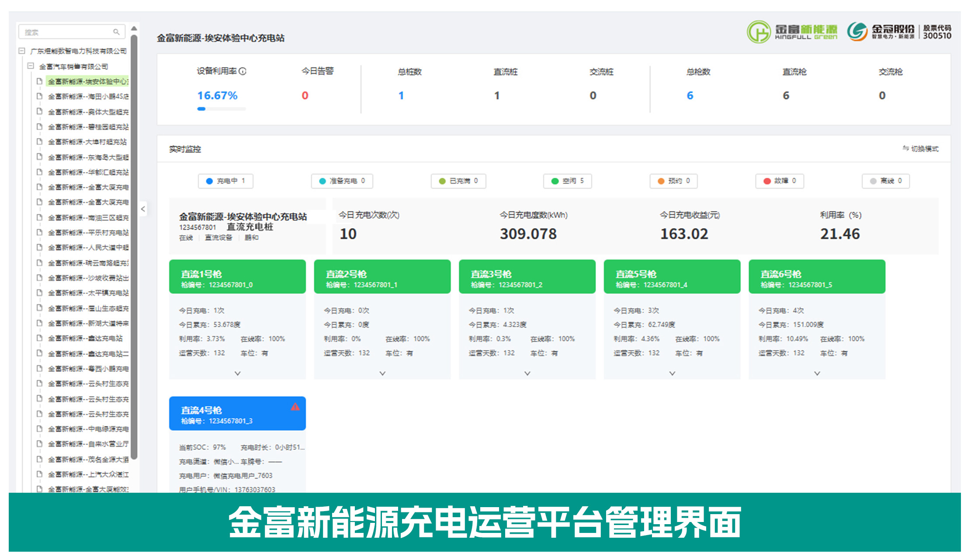Open 直流6号枪 green card header
Image resolution: width=971 pixels, height=560 pixels.
[x=817, y=277]
